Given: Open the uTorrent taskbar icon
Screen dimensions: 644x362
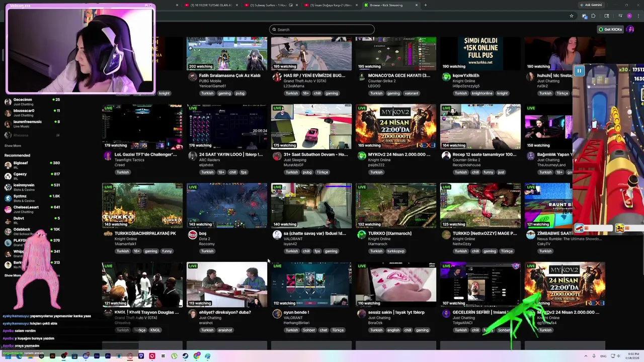Looking at the screenshot, I should point(174,356).
